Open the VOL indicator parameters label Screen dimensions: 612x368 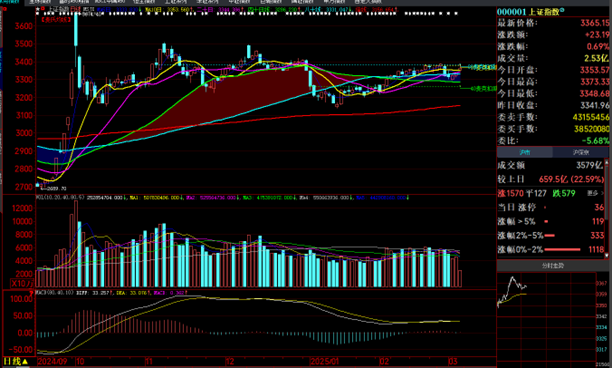click(60, 197)
